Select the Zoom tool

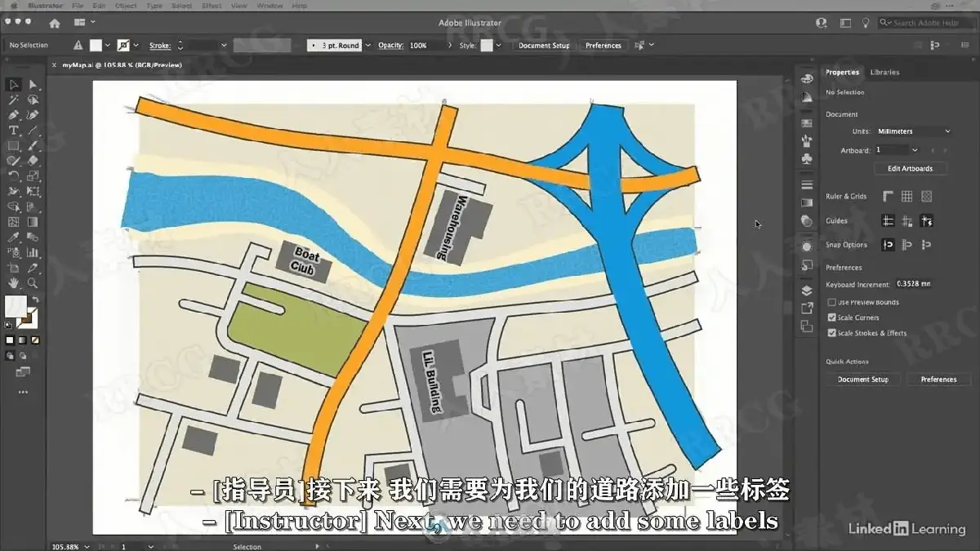coord(33,283)
